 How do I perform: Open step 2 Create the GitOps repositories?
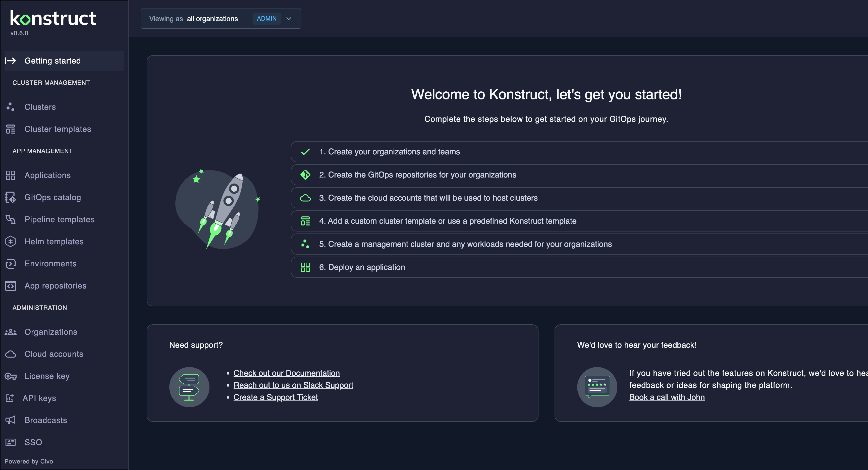click(580, 175)
